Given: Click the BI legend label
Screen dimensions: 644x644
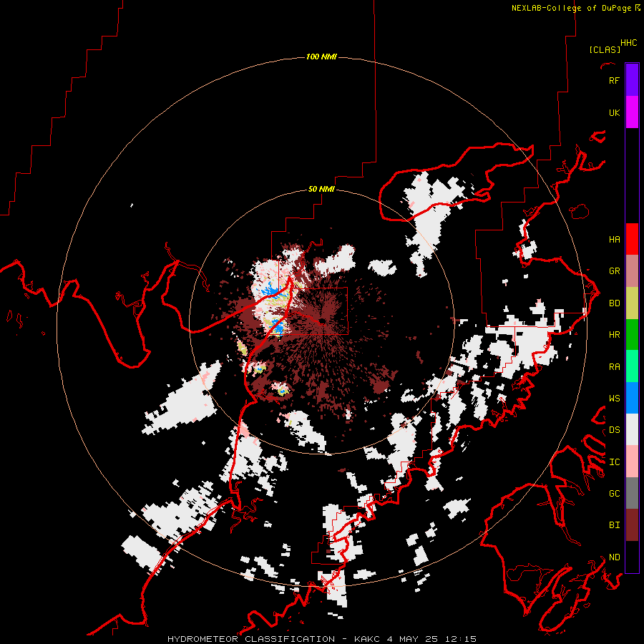Looking at the screenshot, I should click(x=614, y=525).
